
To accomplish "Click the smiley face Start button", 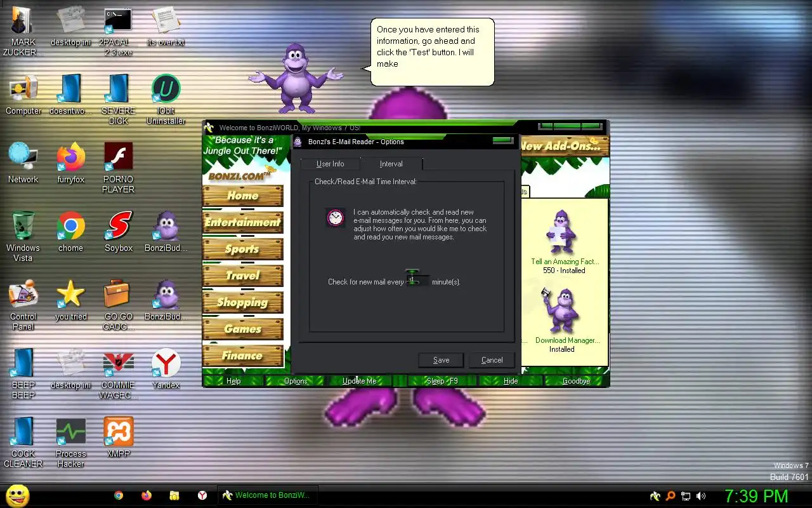I will click(x=18, y=495).
